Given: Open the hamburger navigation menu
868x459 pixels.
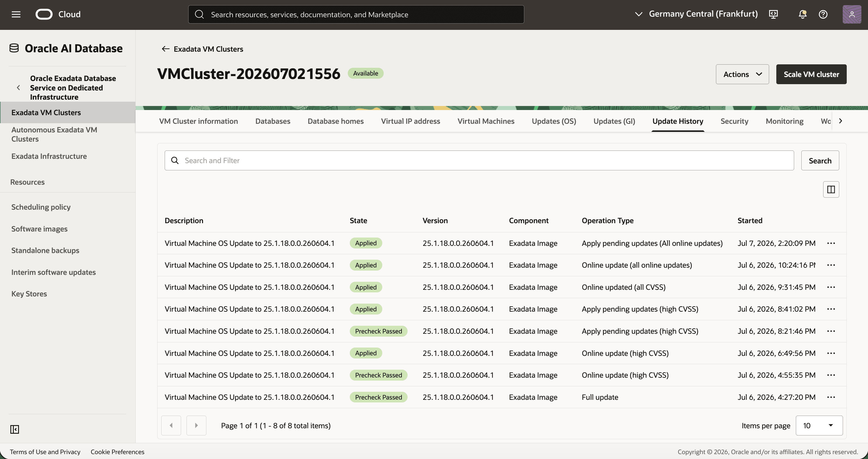Looking at the screenshot, I should coord(16,14).
